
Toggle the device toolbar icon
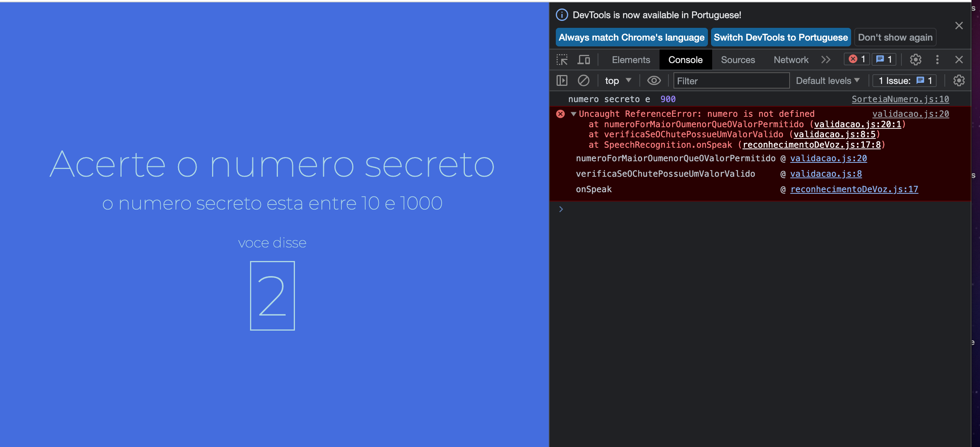584,60
